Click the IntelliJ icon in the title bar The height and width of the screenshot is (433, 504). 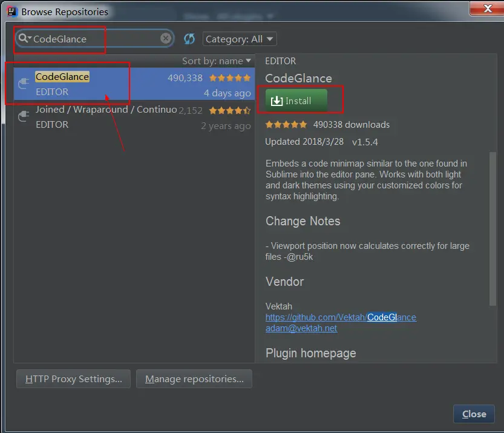click(x=11, y=12)
